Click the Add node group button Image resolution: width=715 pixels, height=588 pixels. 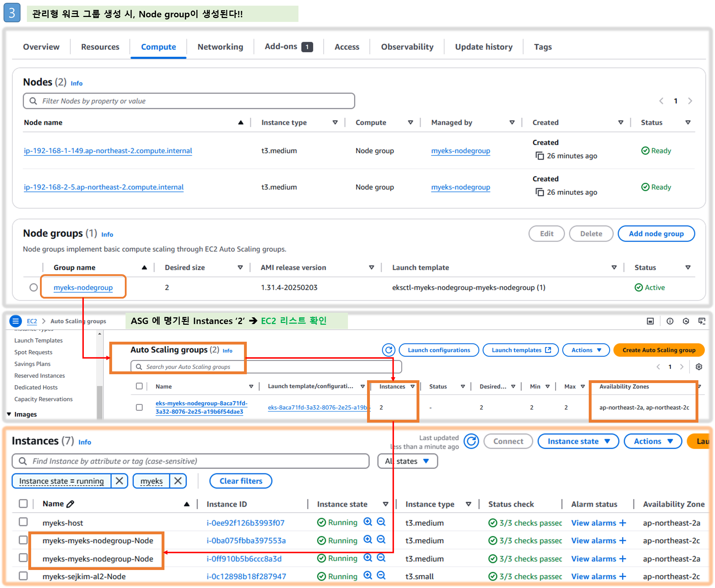[656, 234]
